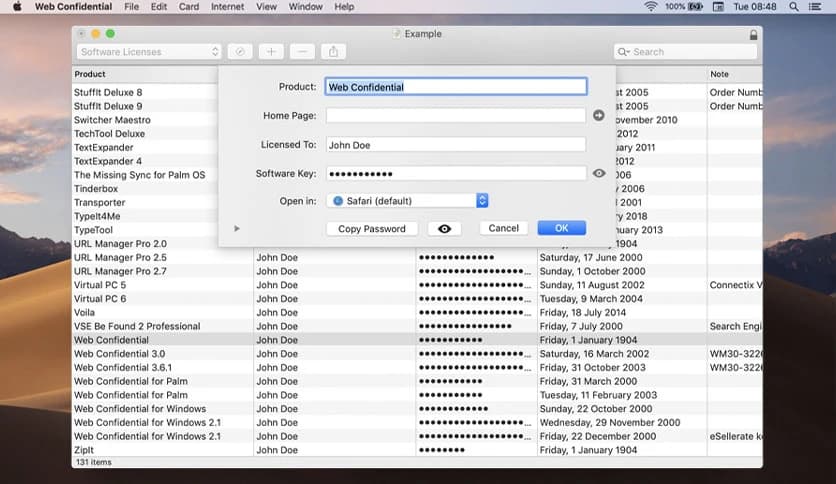Screen dimensions: 836x484
Task: Click the Wi-Fi status icon
Action: coord(650,7)
